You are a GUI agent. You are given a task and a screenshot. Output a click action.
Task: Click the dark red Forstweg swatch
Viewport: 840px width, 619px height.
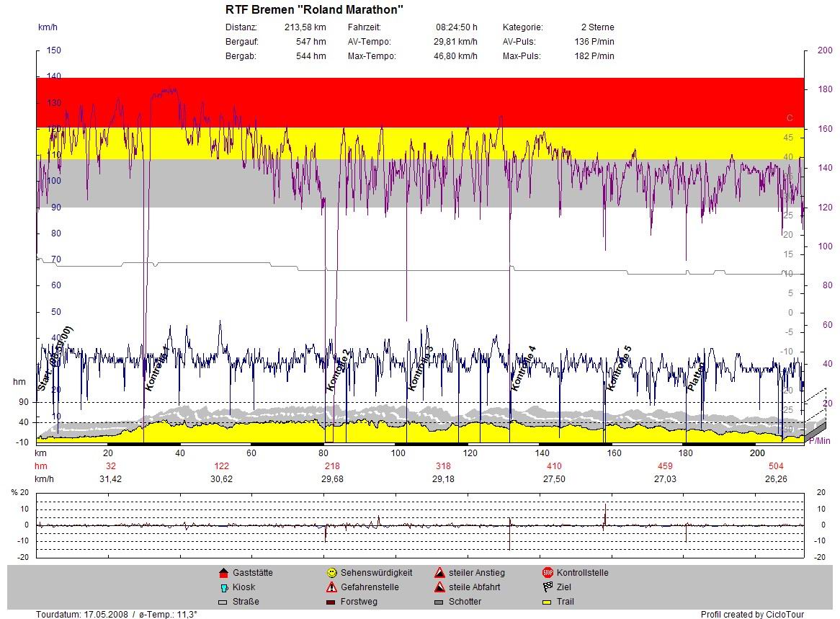331,602
